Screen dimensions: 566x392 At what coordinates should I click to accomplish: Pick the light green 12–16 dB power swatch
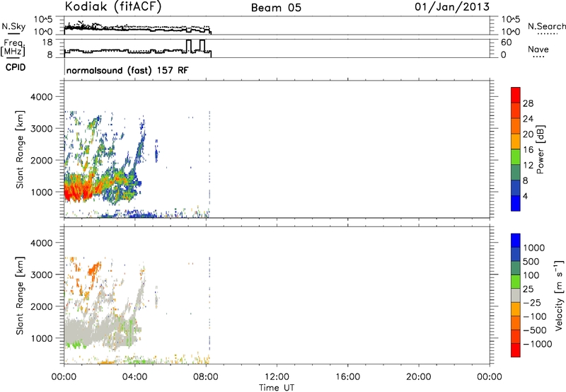click(516, 157)
